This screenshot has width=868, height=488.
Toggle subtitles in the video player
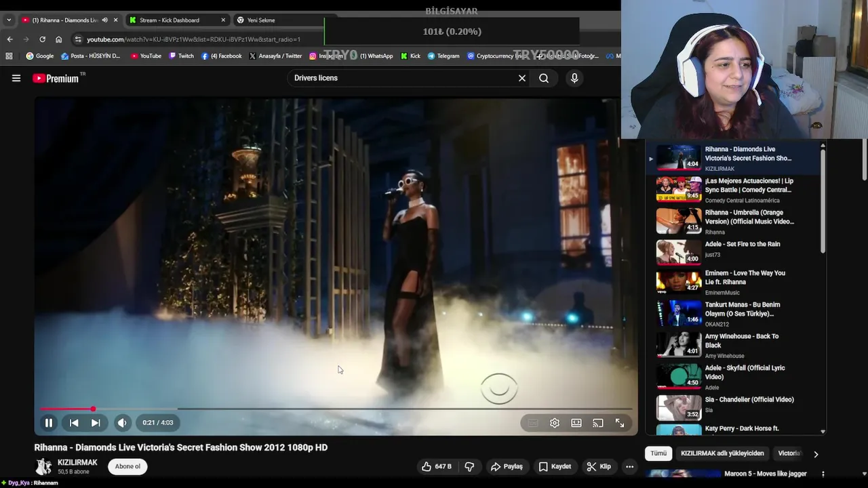[x=533, y=423]
